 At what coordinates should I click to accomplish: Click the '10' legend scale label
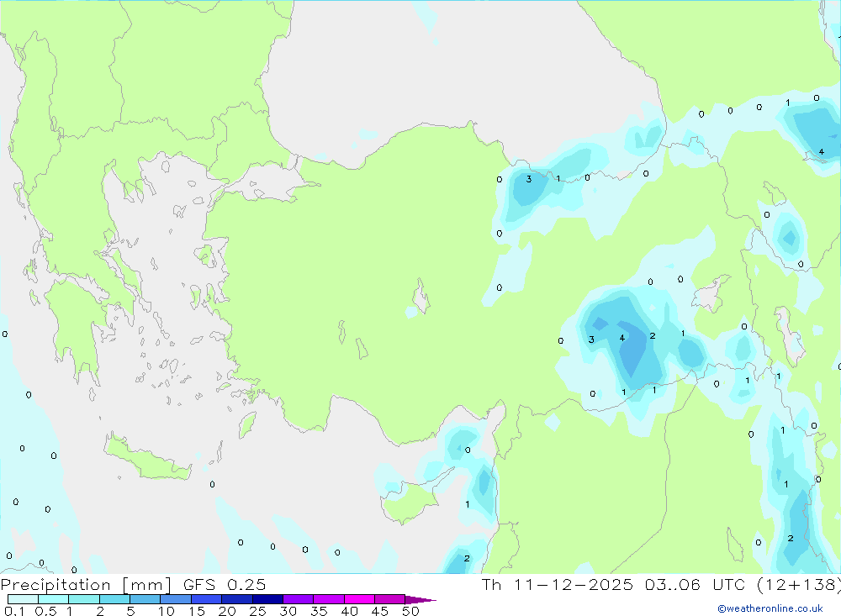pos(166,611)
